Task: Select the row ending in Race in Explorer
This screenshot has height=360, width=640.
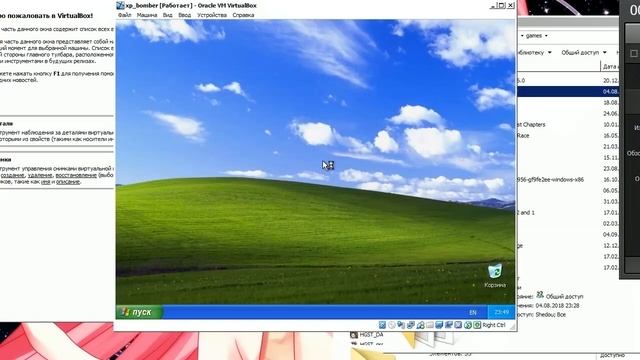Action: tap(568, 136)
